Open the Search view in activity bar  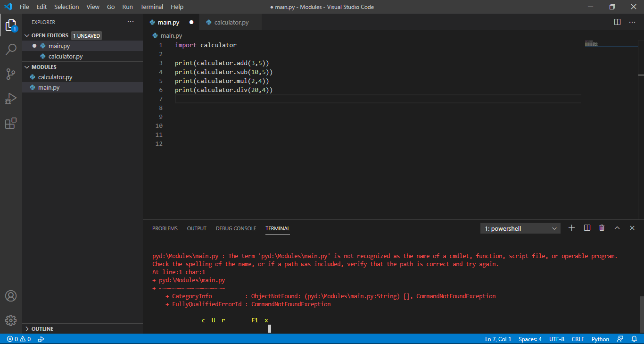[11, 49]
